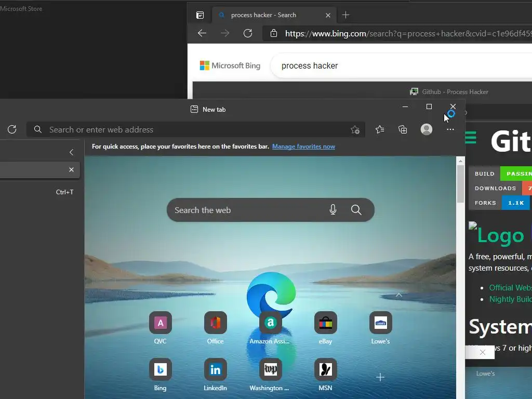This screenshot has width=532, height=399.
Task: Click Manage favorites now link
Action: tap(303, 146)
